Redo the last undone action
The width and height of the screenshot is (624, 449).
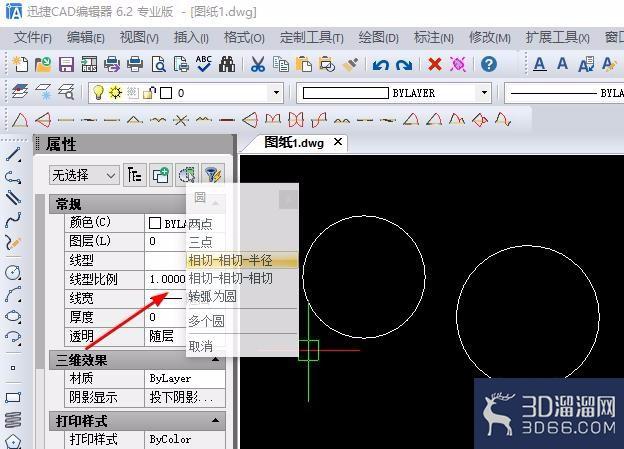coord(404,64)
